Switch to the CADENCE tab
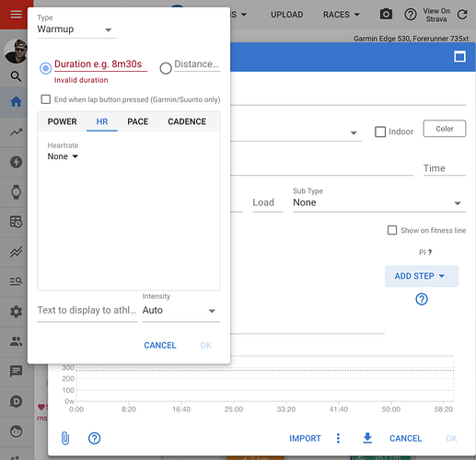Viewport: 476px width, 460px height. 187,121
